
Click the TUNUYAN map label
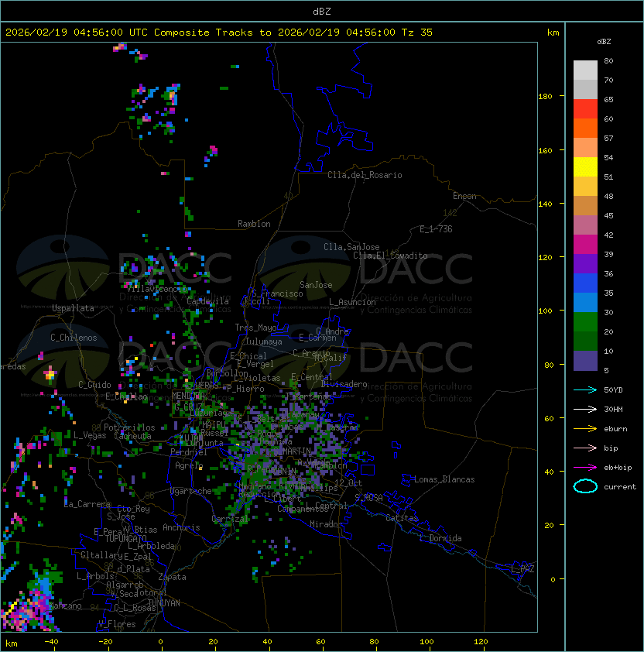pyautogui.click(x=164, y=603)
